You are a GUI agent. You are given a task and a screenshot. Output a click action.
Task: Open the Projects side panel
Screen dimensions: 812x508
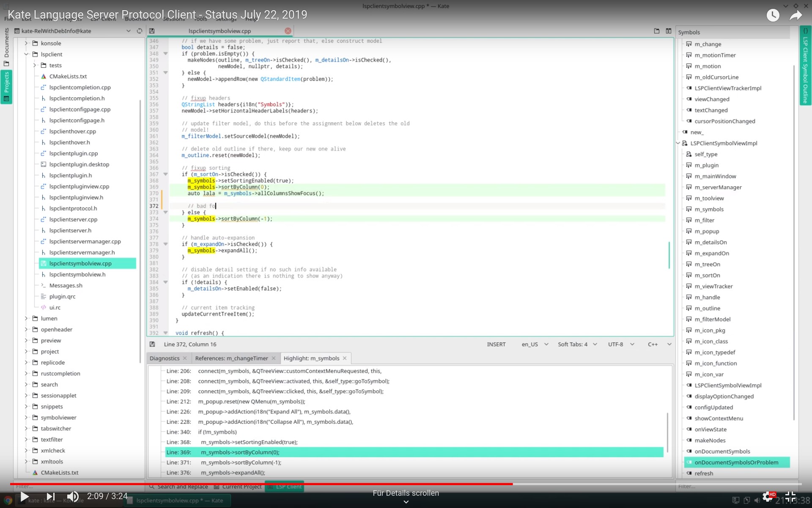coord(6,87)
